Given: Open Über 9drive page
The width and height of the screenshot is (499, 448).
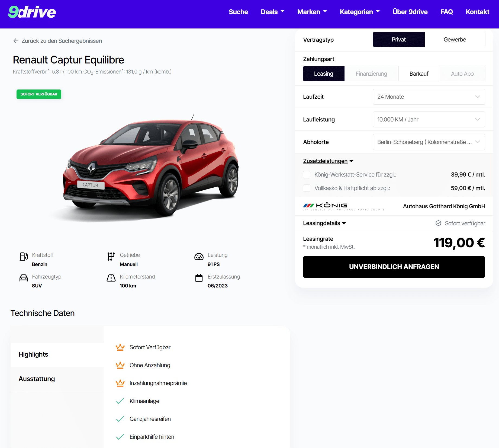Looking at the screenshot, I should (x=410, y=12).
